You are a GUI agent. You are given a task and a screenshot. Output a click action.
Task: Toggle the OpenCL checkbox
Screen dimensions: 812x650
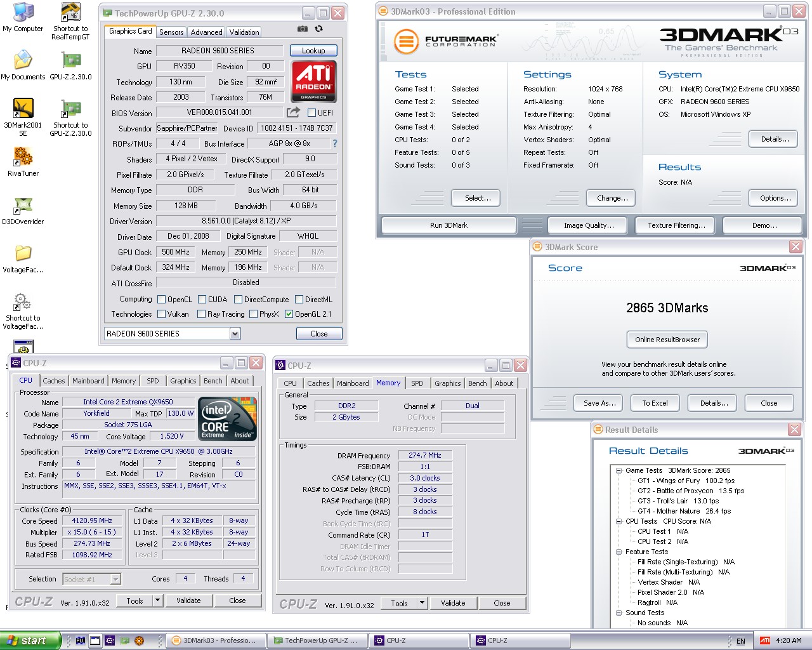click(162, 300)
